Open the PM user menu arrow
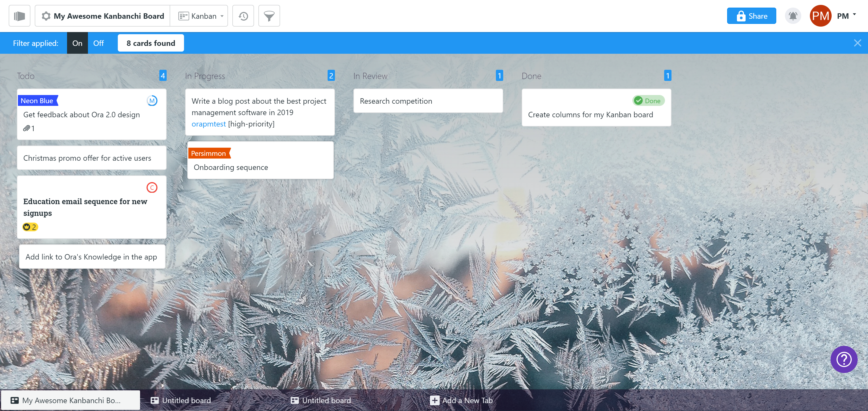This screenshot has width=868, height=411. pos(854,14)
